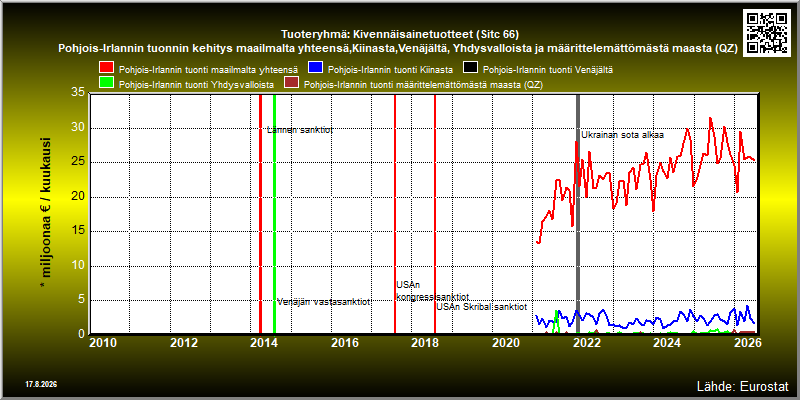Click the 'USAn kongress sanktiot' annotation

[x=433, y=291]
